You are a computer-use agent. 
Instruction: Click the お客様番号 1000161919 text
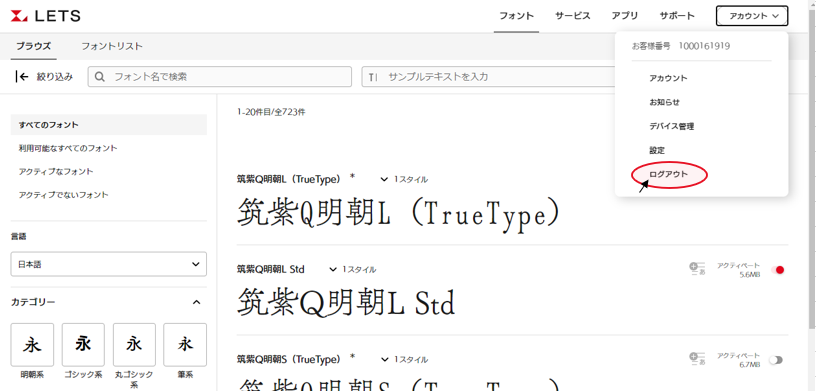(681, 46)
